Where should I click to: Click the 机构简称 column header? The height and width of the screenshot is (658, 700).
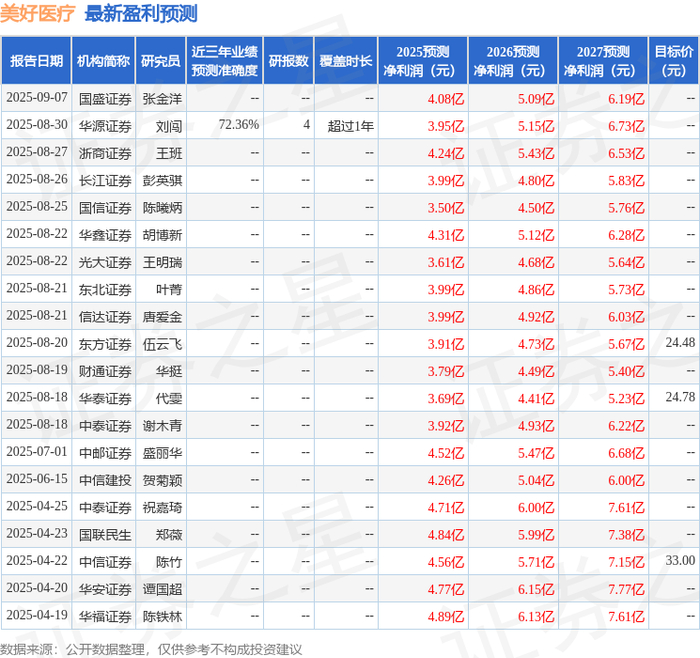coord(104,61)
